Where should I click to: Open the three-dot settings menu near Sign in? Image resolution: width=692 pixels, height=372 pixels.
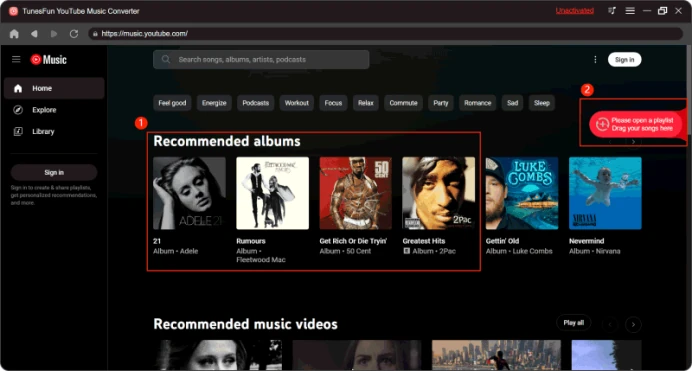point(595,60)
